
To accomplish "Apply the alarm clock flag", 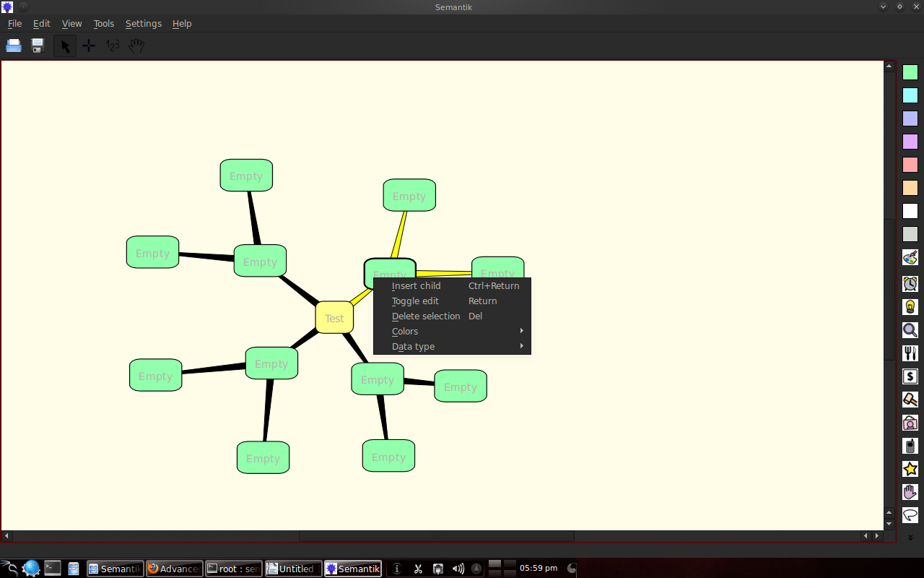I will [x=910, y=283].
